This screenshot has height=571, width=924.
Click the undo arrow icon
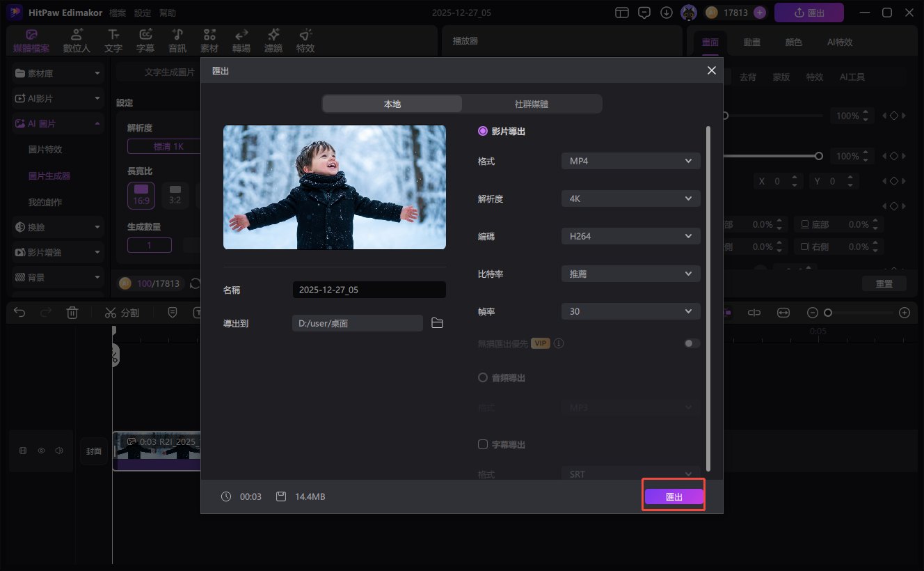click(19, 312)
